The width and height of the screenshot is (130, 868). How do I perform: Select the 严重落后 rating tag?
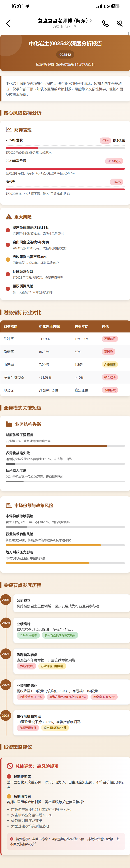click(110, 339)
